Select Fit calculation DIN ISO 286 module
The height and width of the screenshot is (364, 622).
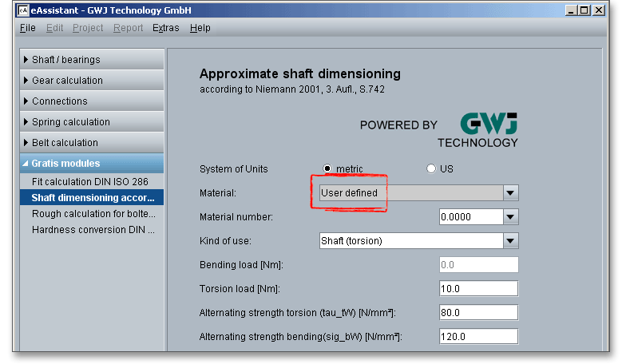click(89, 182)
